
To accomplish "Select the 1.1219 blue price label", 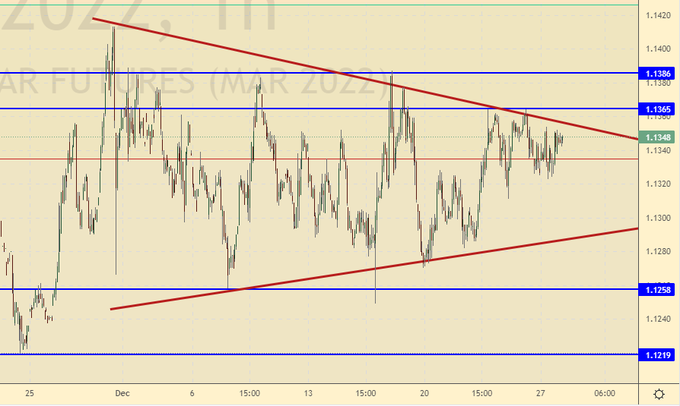I will pos(658,355).
